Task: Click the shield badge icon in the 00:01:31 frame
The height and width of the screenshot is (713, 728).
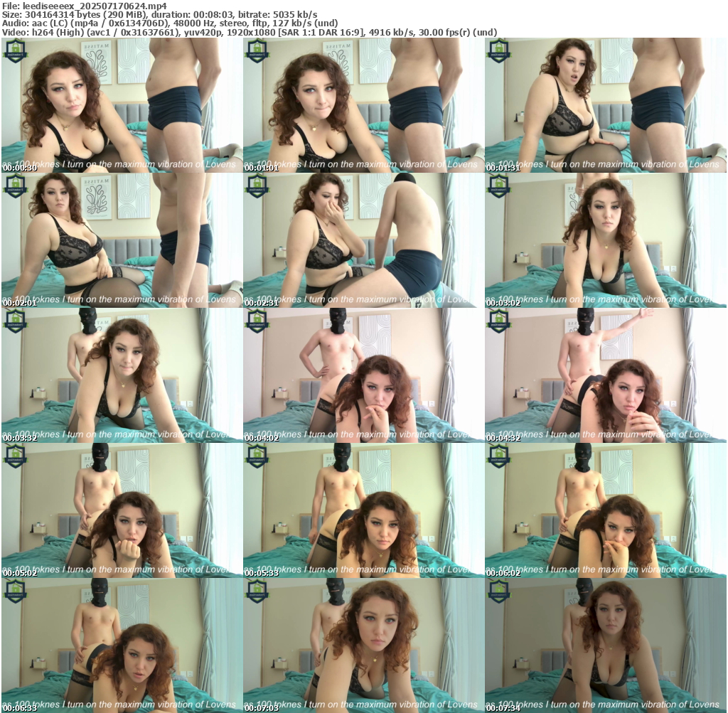Action: pyautogui.click(x=498, y=50)
